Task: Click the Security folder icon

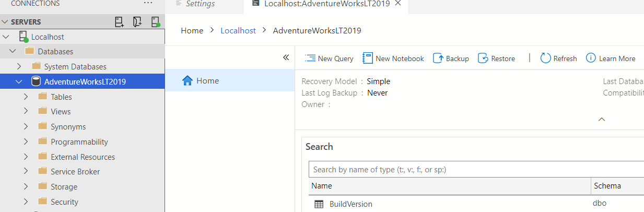Action: pos(43,202)
